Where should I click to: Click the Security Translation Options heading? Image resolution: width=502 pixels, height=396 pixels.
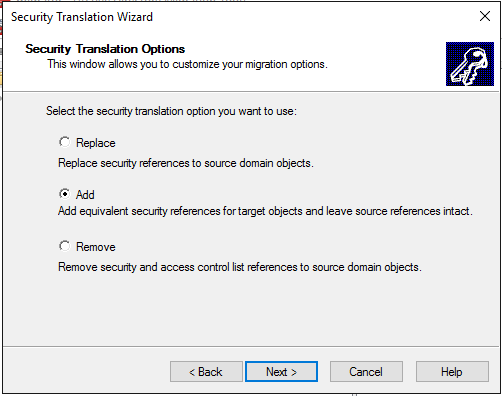click(105, 49)
